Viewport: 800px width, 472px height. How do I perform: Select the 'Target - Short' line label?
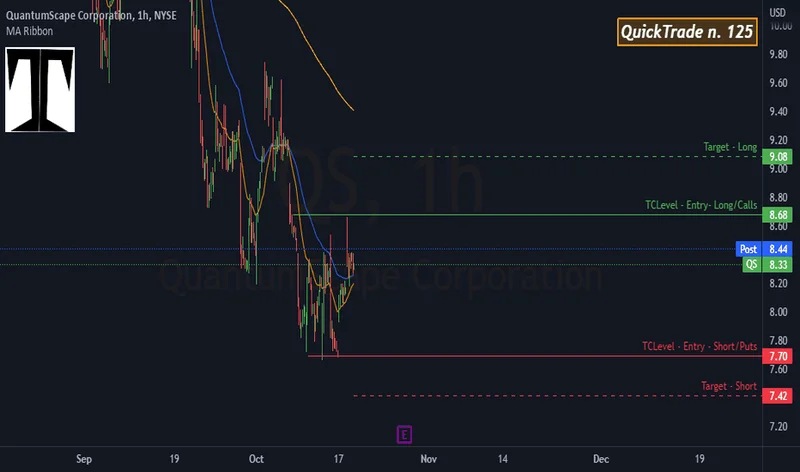click(729, 386)
